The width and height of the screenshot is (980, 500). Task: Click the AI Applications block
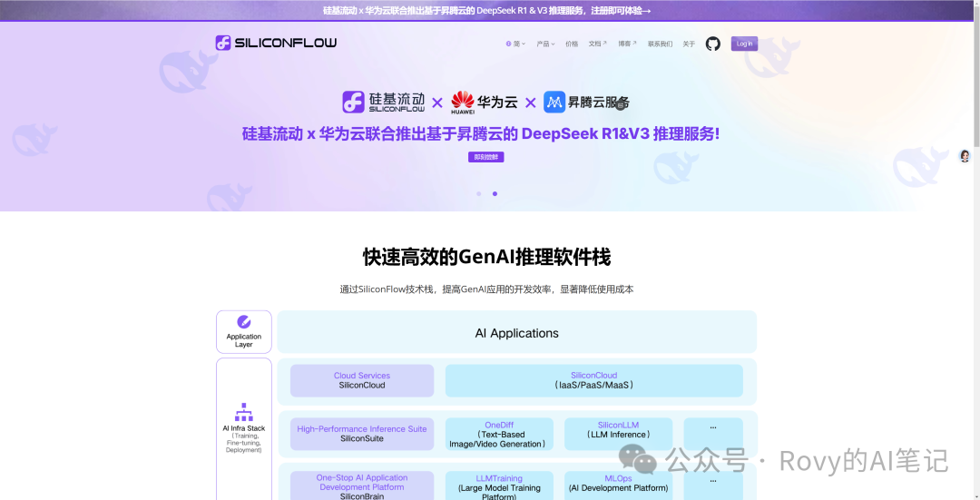(x=517, y=332)
